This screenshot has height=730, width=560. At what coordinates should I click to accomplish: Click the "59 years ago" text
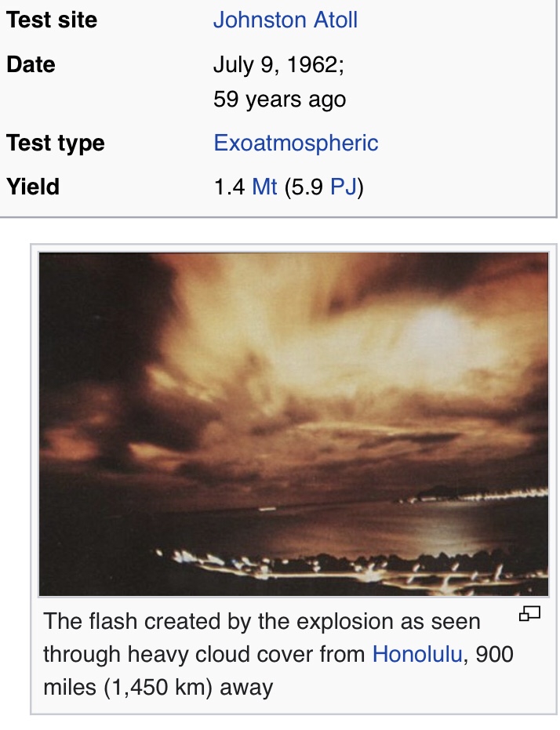point(279,100)
